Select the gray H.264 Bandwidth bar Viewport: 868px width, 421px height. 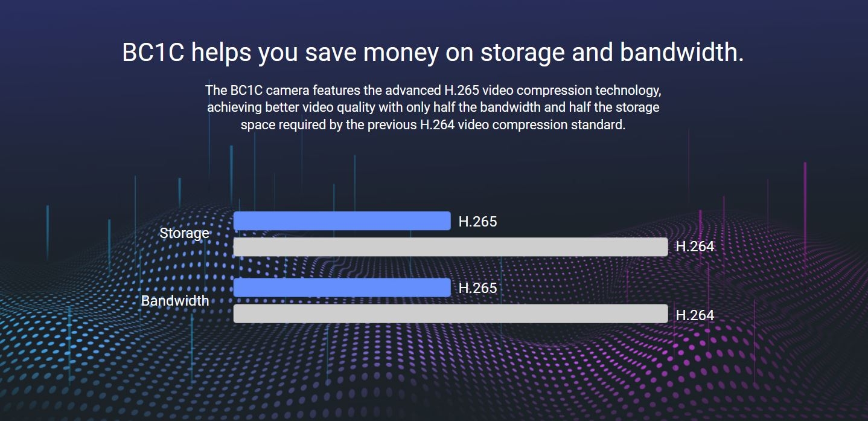[x=450, y=313]
